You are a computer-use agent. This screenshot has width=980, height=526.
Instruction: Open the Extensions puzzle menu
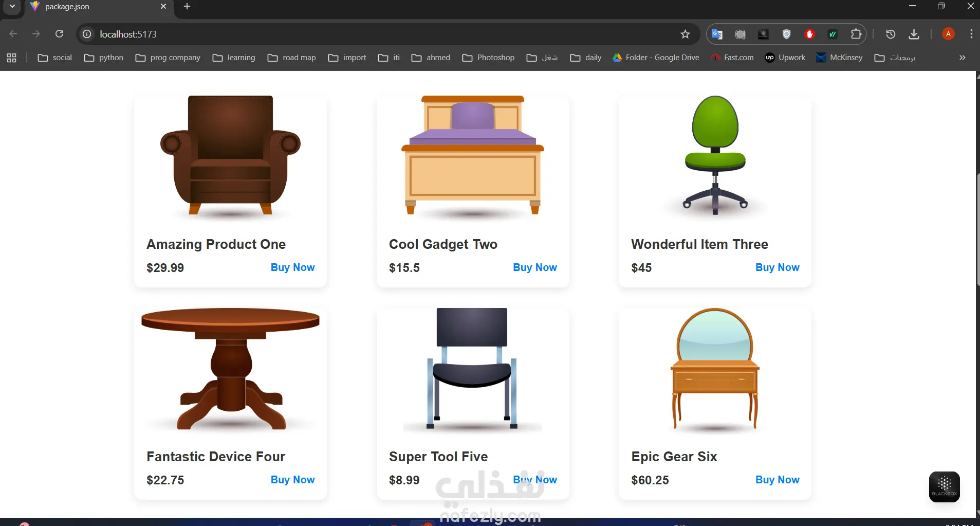856,34
